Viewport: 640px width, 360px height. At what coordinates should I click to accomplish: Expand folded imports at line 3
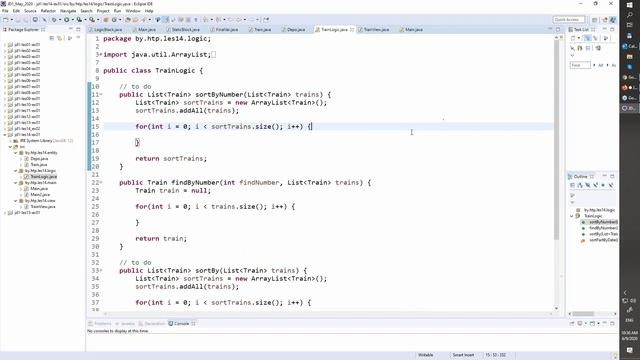coord(101,54)
